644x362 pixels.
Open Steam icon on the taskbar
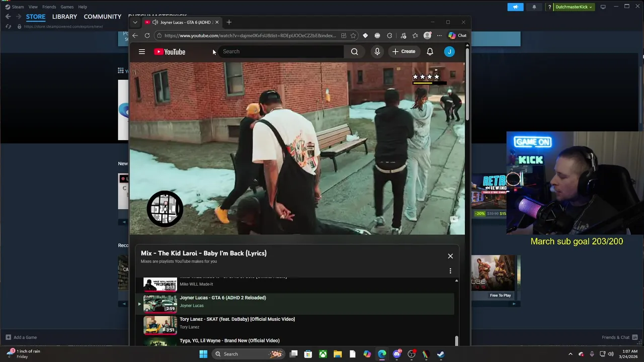pos(441,354)
